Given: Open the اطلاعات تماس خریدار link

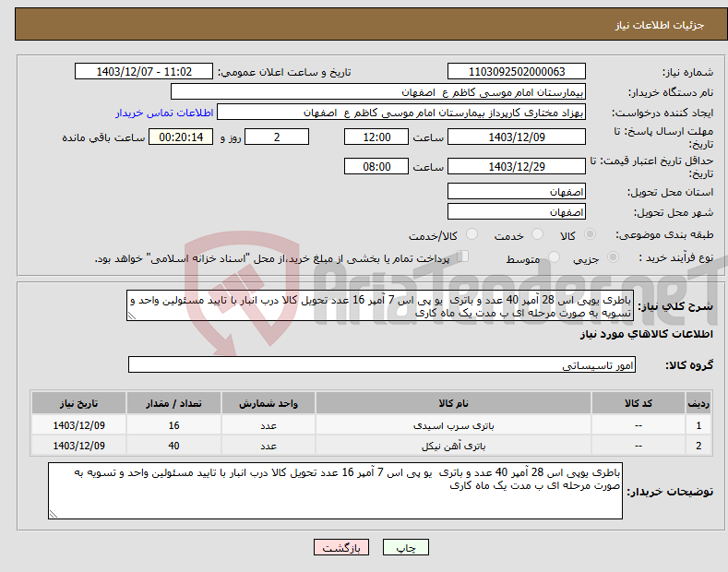Looking at the screenshot, I should click(x=164, y=113).
